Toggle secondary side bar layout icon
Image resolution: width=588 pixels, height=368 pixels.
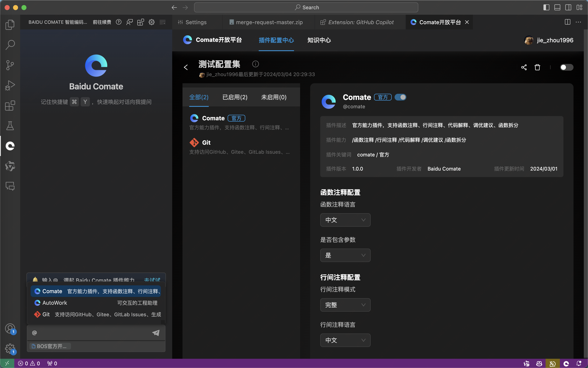pos(568,8)
